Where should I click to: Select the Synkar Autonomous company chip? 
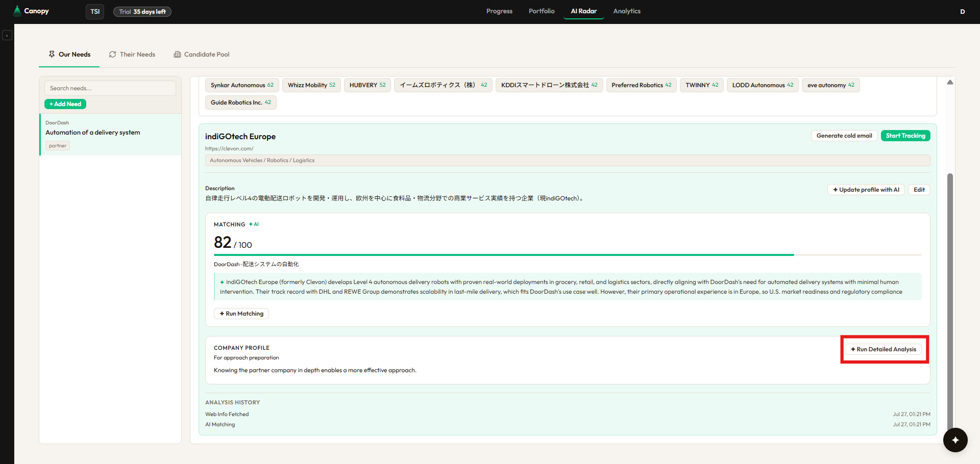click(242, 85)
